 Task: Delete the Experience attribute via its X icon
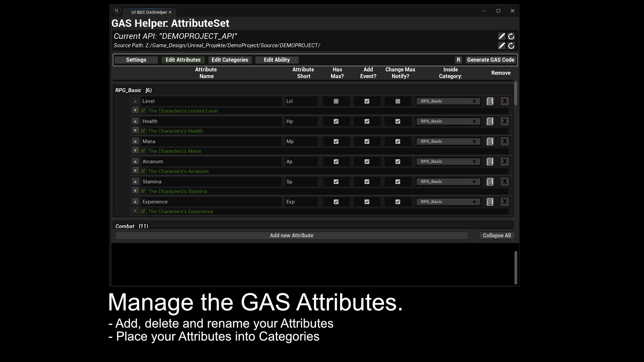505,202
